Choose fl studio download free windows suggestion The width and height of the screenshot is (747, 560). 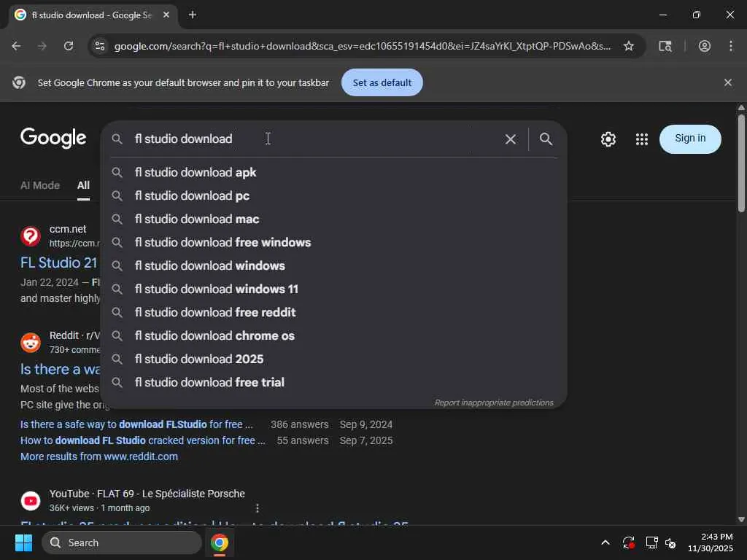333,242
